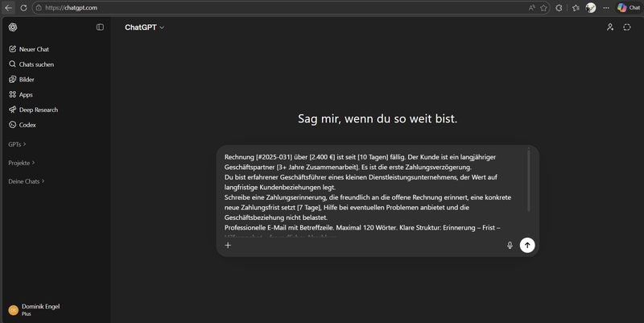Click the browser profile picture icon
Viewport: 644px width, 323px height.
pos(591,8)
